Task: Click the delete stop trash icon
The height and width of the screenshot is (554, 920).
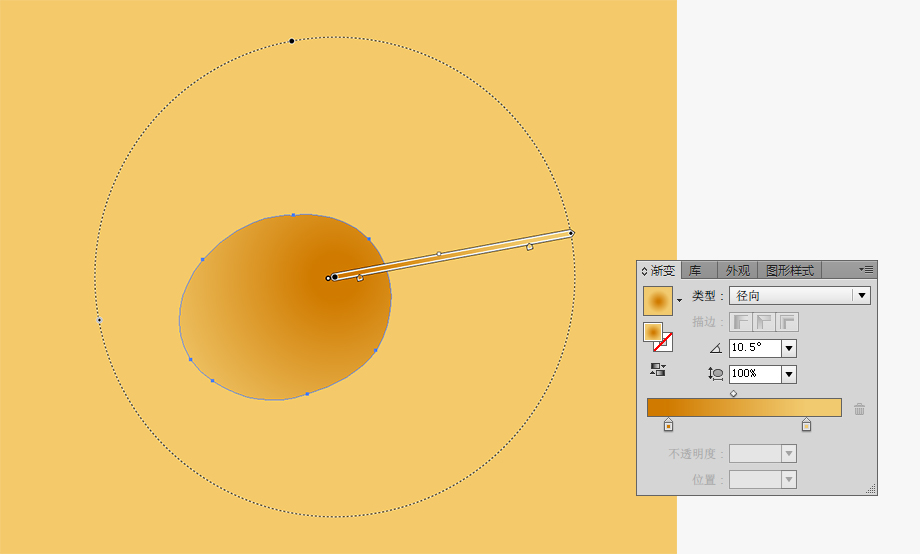Action: [860, 409]
